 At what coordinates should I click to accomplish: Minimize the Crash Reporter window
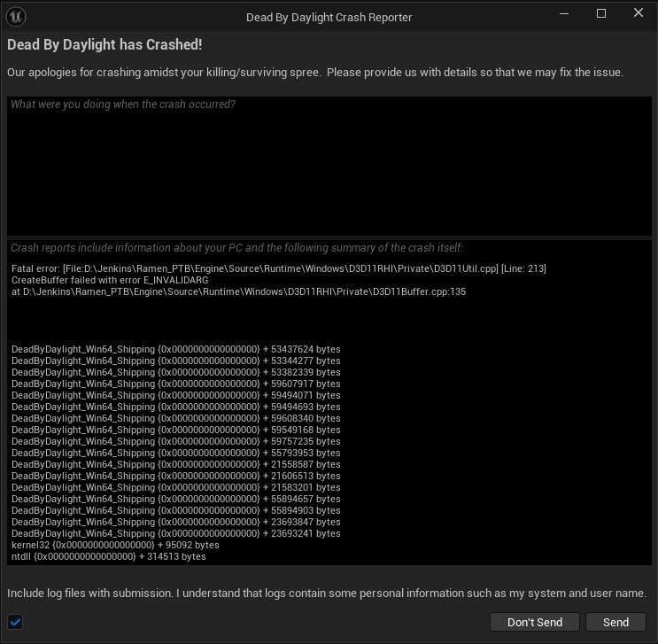click(563, 14)
